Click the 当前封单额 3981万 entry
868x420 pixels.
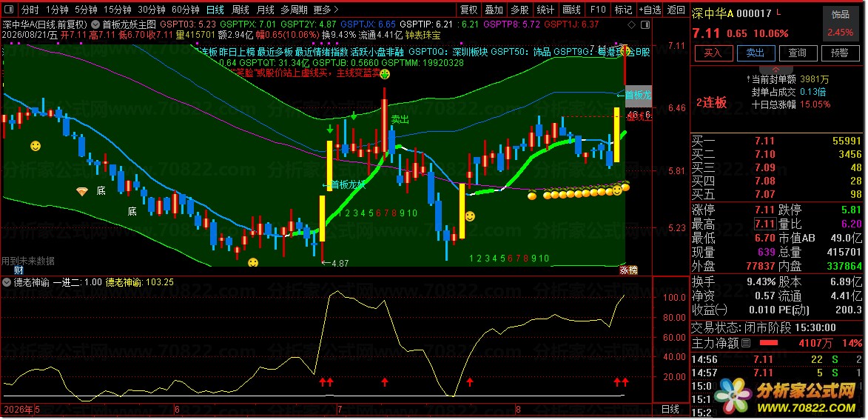(790, 79)
